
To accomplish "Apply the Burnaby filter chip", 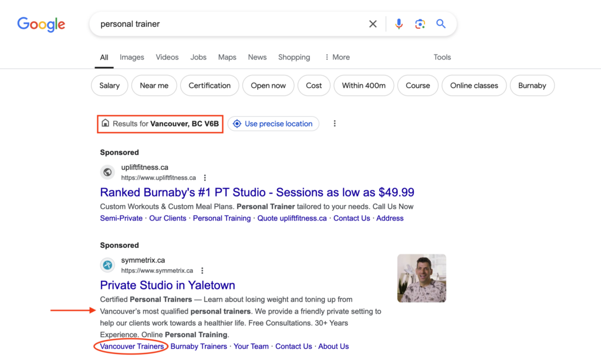I will [x=532, y=86].
